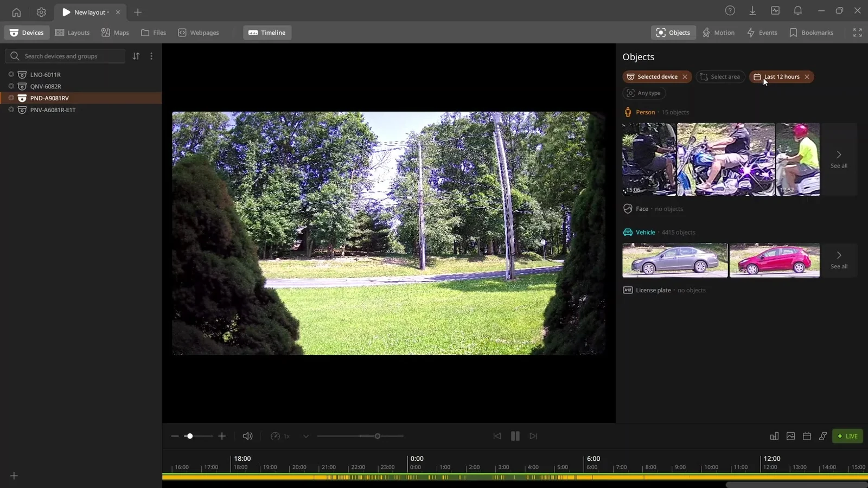Click the sort devices icon

coord(136,56)
